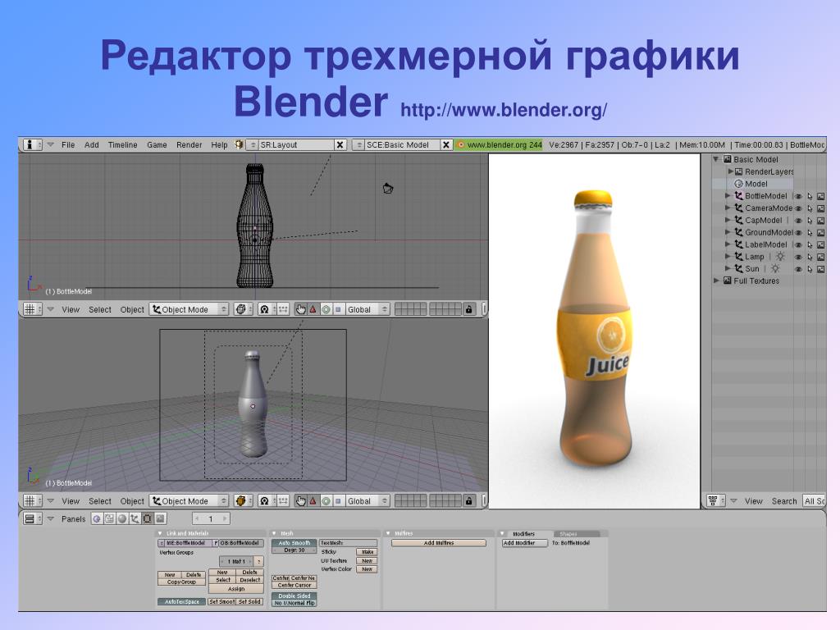The width and height of the screenshot is (840, 630).
Task: Click layer lock icon in bottom viewport header
Action: 468,501
